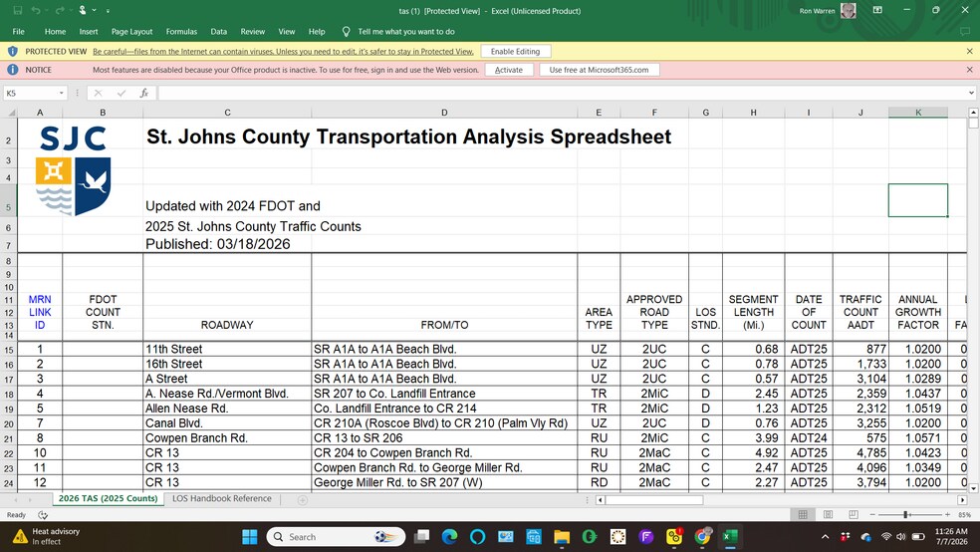Image resolution: width=980 pixels, height=552 pixels.
Task: Click the Enable Editing button
Action: (515, 51)
